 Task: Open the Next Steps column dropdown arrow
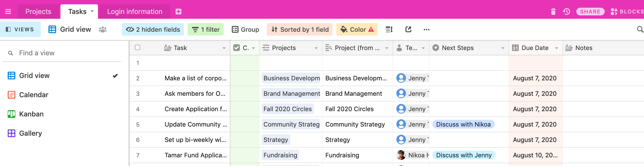503,48
